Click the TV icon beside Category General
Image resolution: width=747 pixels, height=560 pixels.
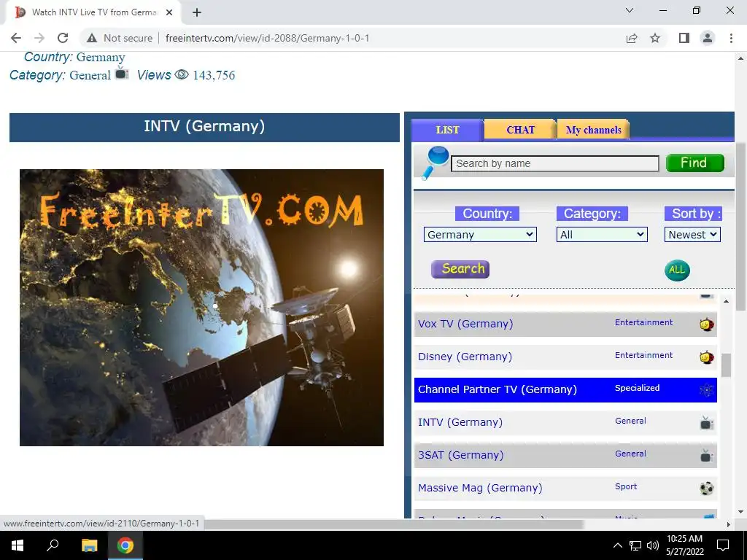tap(122, 74)
